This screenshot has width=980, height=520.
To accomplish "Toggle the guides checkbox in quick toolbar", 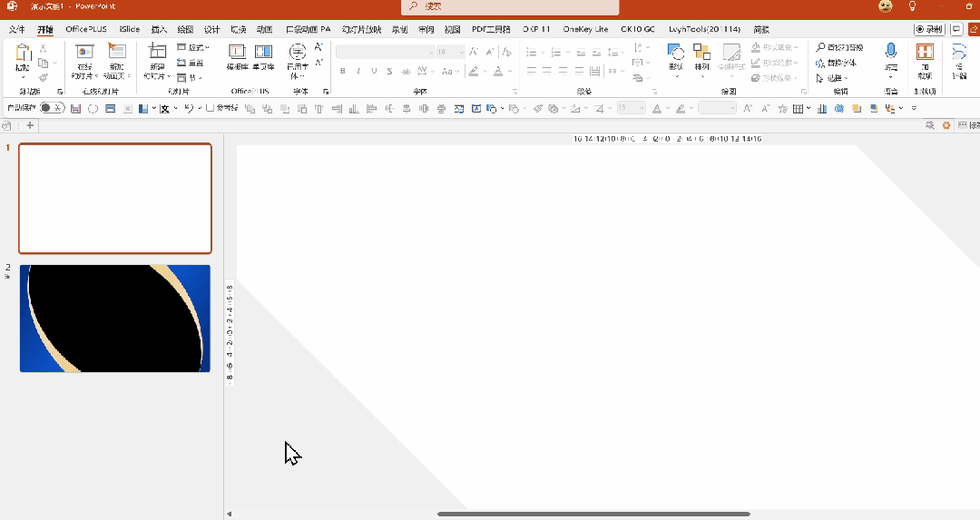I will [210, 108].
